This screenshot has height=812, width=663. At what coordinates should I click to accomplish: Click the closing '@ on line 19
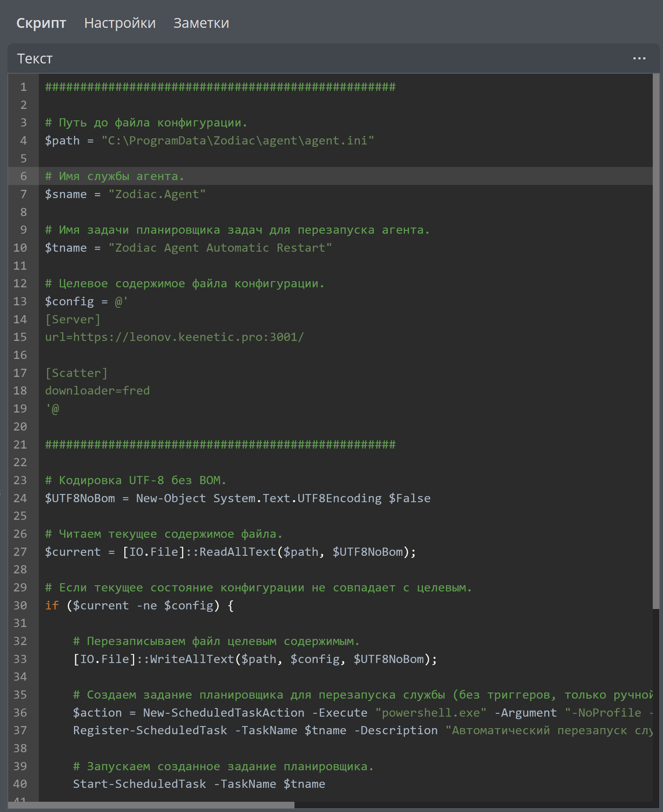coord(52,409)
